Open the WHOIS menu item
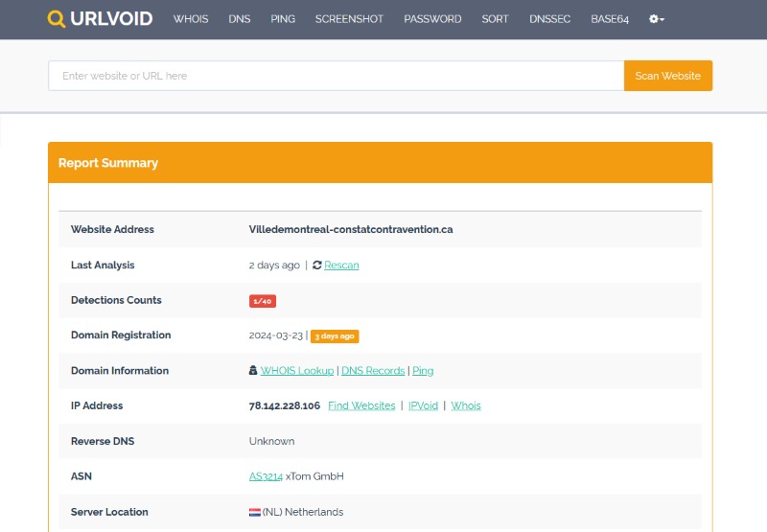This screenshot has height=532, width=767. click(x=191, y=19)
